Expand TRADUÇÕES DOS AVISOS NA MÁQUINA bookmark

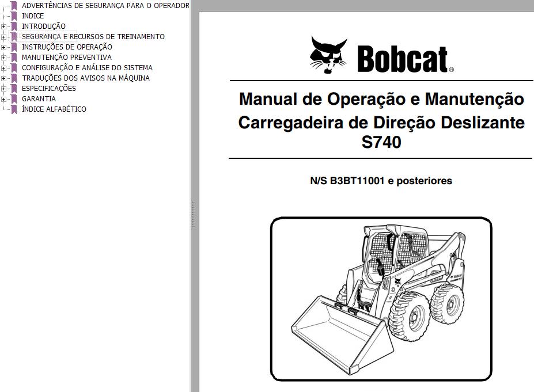(x=3, y=78)
